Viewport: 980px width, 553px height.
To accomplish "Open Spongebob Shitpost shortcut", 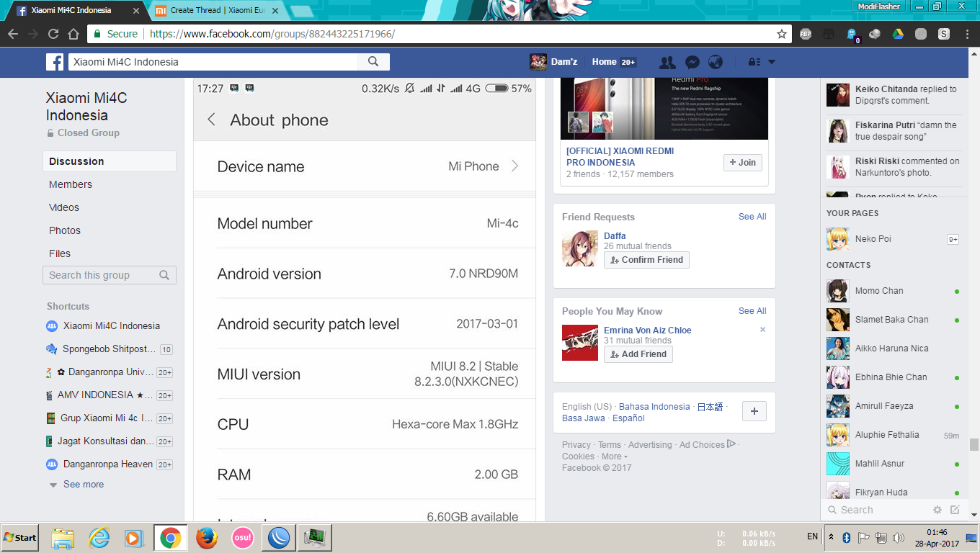I will point(109,349).
